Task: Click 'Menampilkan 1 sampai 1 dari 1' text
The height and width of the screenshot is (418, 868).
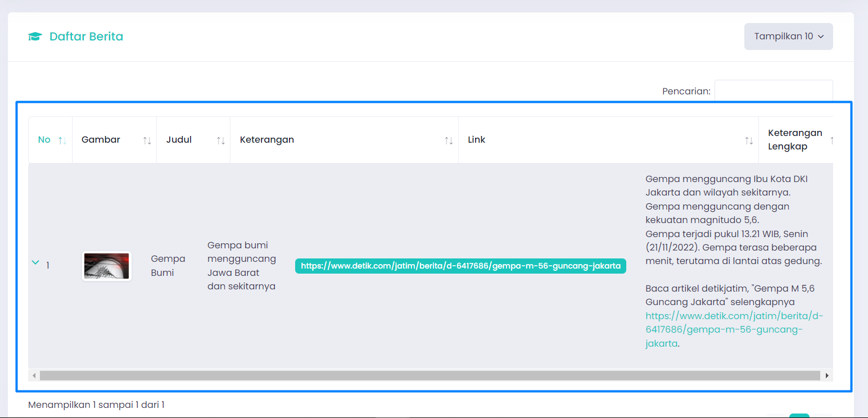Action: click(96, 405)
